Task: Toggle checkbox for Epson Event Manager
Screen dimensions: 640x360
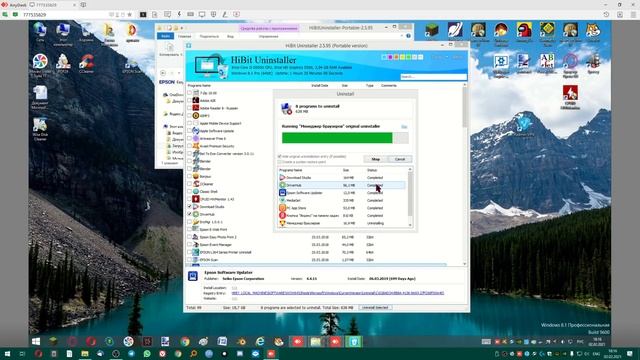Action: tap(190, 244)
